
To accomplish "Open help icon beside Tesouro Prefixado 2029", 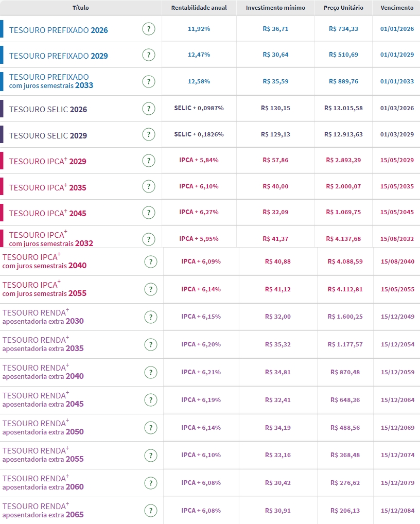I will click(x=148, y=55).
